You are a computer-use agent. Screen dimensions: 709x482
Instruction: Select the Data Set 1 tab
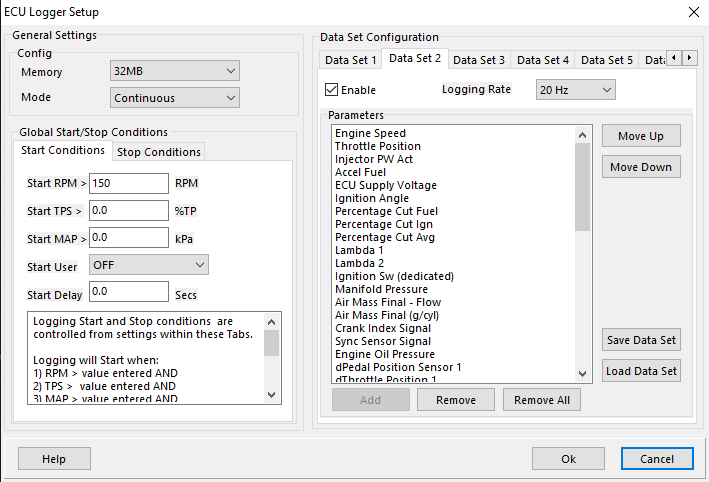point(350,60)
